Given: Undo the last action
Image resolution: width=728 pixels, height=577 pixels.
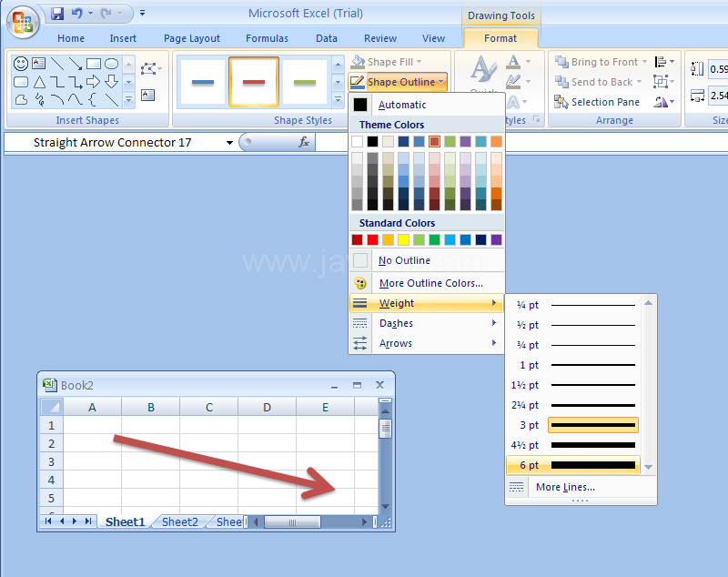Looking at the screenshot, I should (76, 14).
